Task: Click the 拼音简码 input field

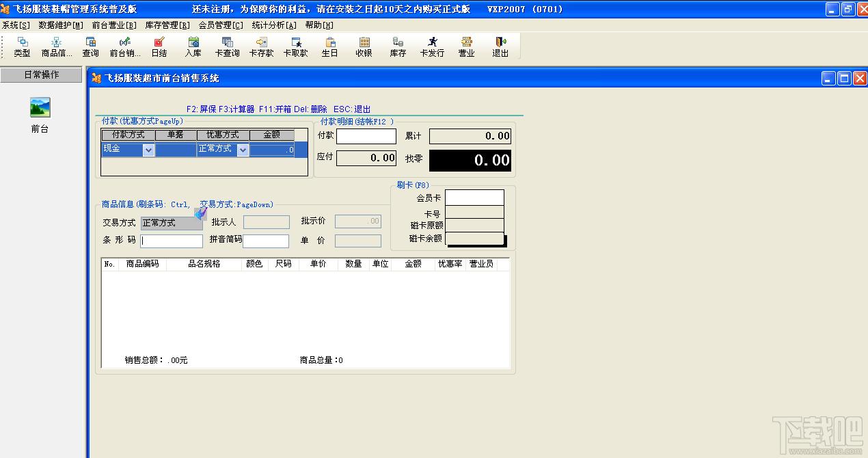Action: click(x=266, y=241)
